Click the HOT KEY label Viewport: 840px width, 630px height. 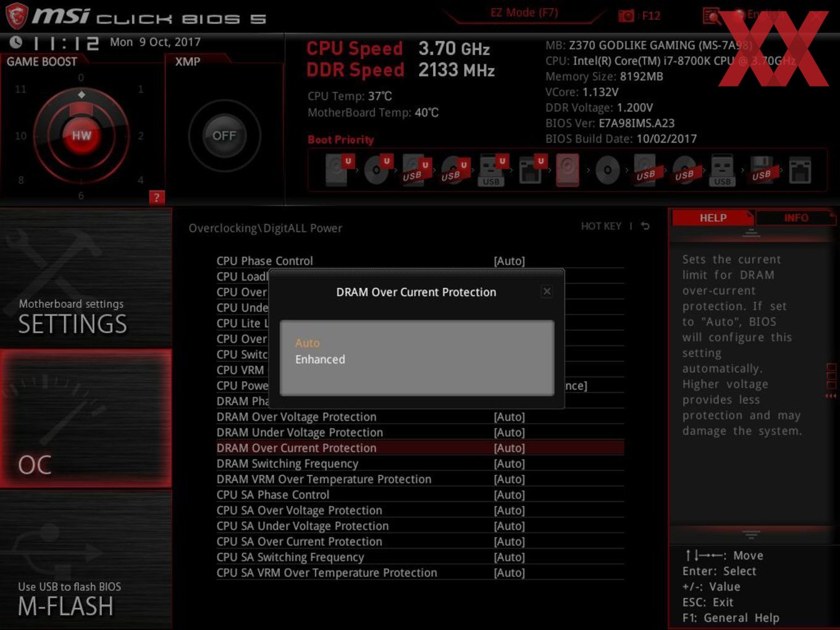click(601, 226)
